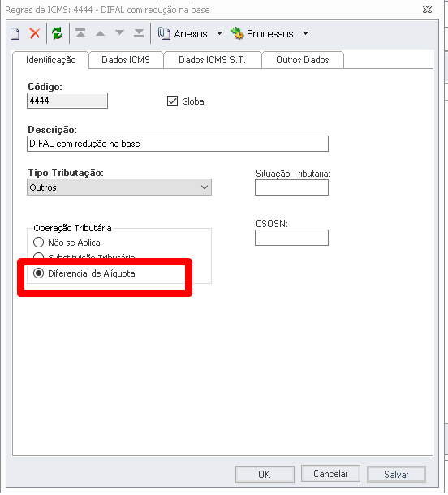Click the CSOSN input field
448x495 pixels.
(x=291, y=238)
